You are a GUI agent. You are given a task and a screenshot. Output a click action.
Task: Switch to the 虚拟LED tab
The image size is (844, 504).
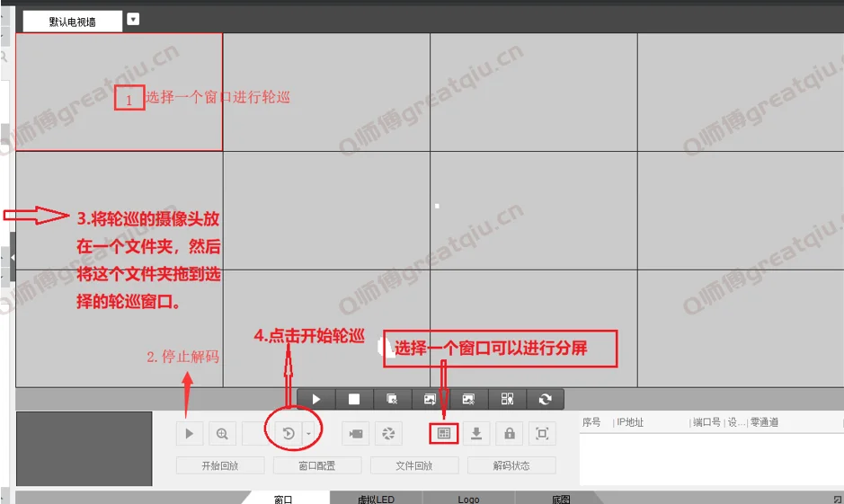pyautogui.click(x=376, y=499)
